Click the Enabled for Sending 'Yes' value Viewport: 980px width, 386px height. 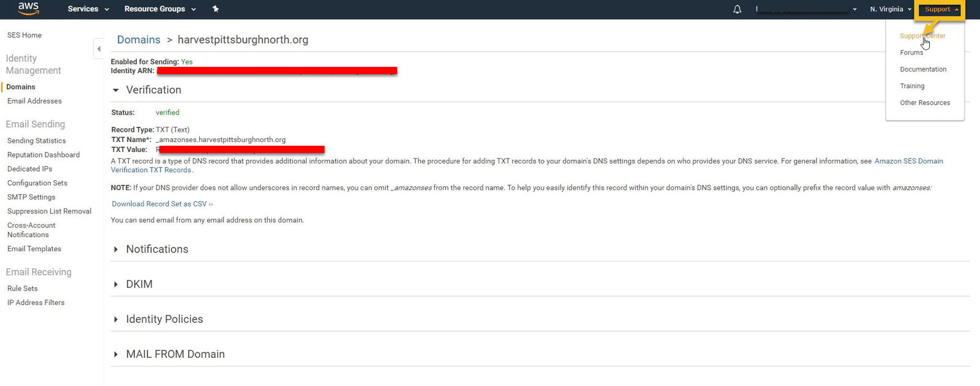click(187, 62)
